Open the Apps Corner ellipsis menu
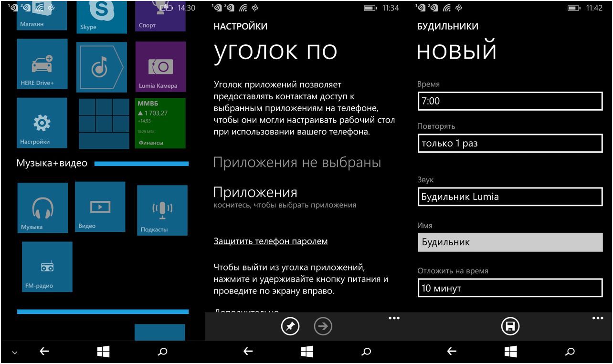The image size is (613, 364). click(x=393, y=317)
